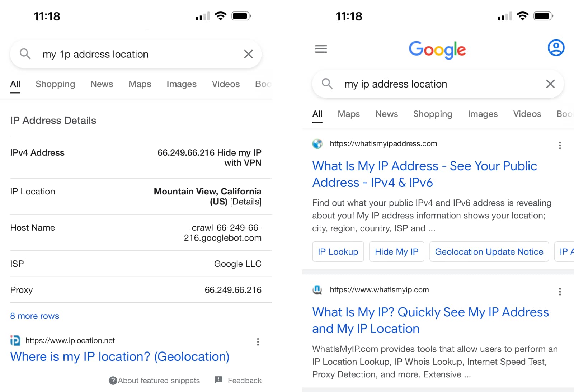This screenshot has width=574, height=392.
Task: Focus the 'my ip address location' search field
Action: (x=430, y=84)
